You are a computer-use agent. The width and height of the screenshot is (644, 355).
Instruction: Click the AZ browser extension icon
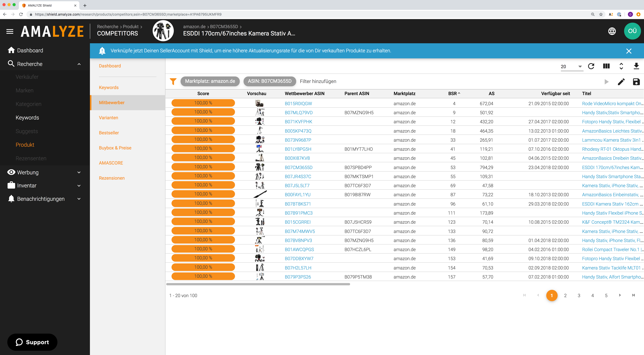[x=611, y=14]
